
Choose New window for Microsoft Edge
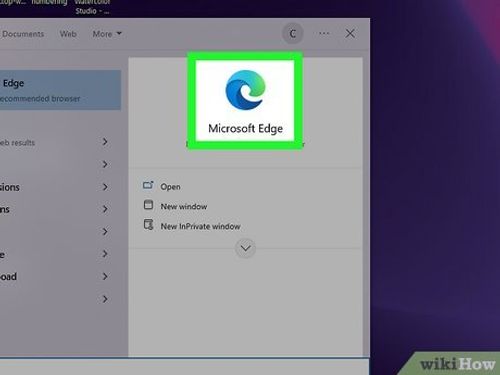pyautogui.click(x=184, y=206)
